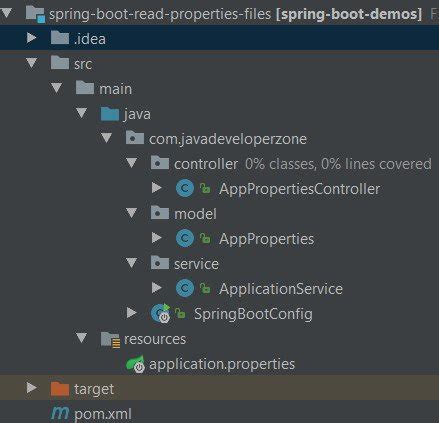Click the resources root folder icon
This screenshot has width=439, height=423.
click(x=110, y=339)
